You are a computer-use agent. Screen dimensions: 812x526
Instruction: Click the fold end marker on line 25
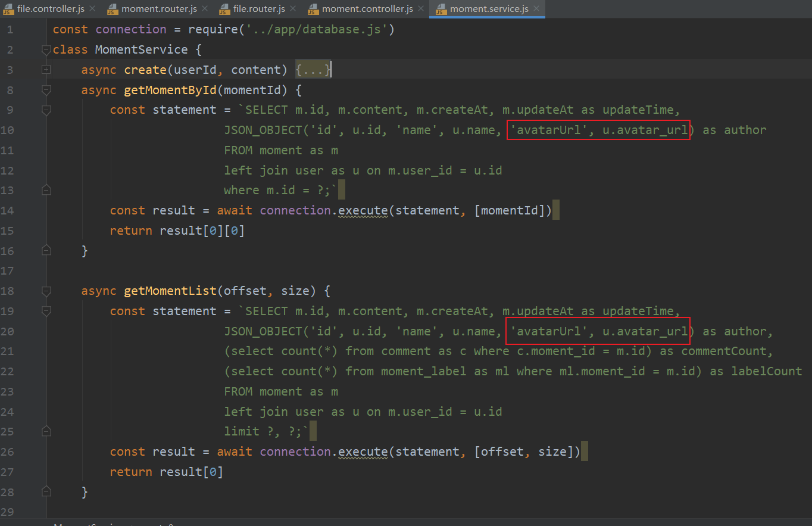tap(46, 432)
